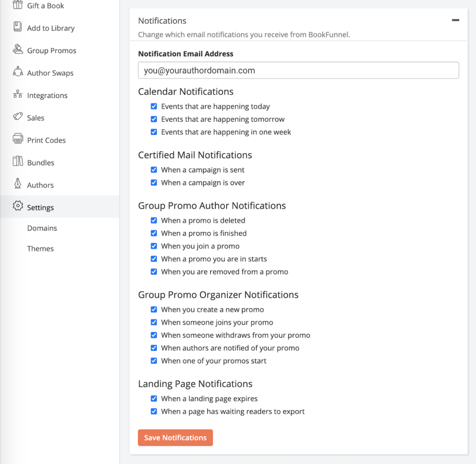Toggle When someone joins your promo

pyautogui.click(x=154, y=322)
